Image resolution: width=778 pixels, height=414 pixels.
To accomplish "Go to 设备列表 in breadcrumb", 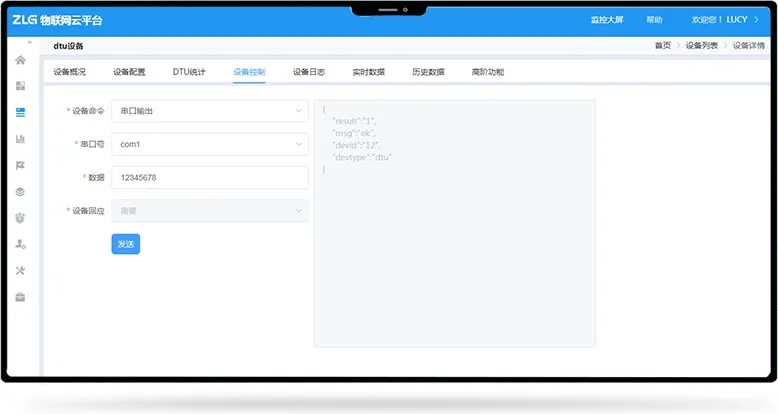I will [x=701, y=46].
